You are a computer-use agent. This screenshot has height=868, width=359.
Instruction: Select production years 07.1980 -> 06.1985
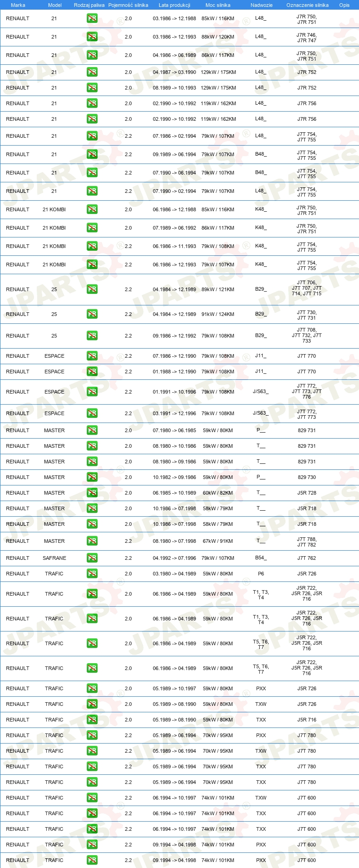click(174, 430)
